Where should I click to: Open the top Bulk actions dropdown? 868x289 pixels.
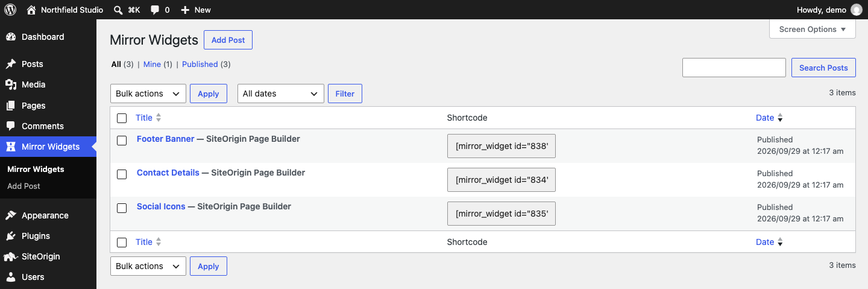click(148, 94)
